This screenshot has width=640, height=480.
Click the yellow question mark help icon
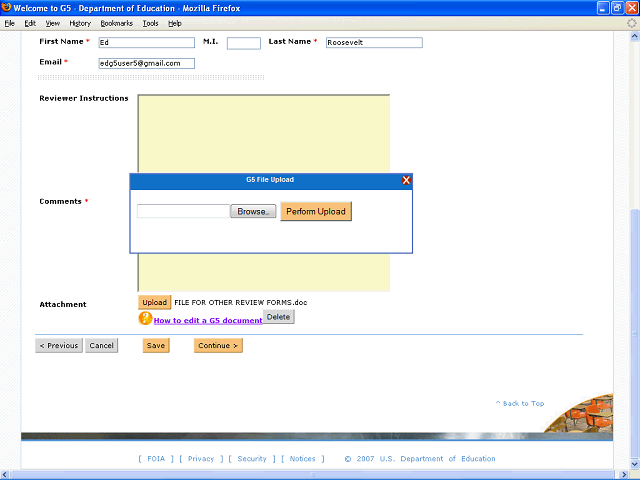(x=145, y=318)
